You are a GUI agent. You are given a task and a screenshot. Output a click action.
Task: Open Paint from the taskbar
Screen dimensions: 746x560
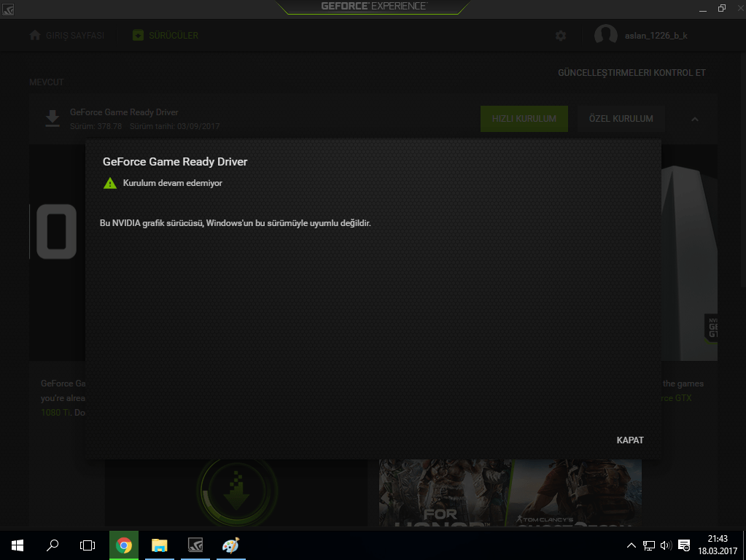pos(230,545)
